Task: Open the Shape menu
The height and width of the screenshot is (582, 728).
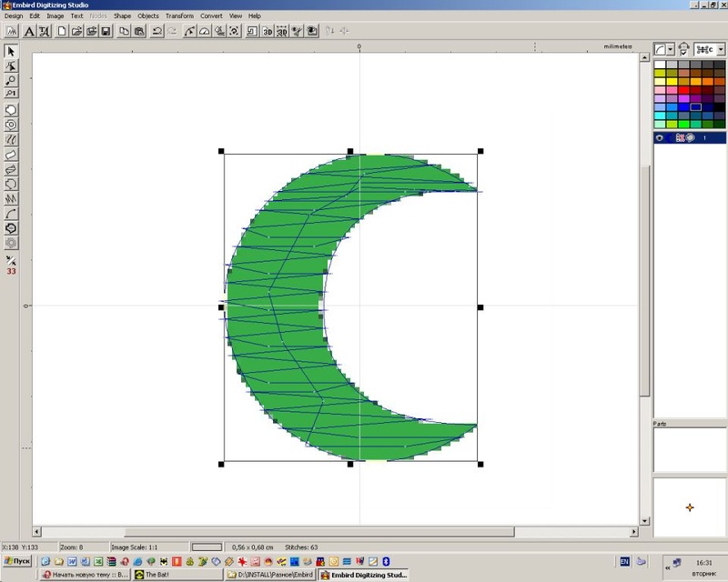Action: pos(122,16)
